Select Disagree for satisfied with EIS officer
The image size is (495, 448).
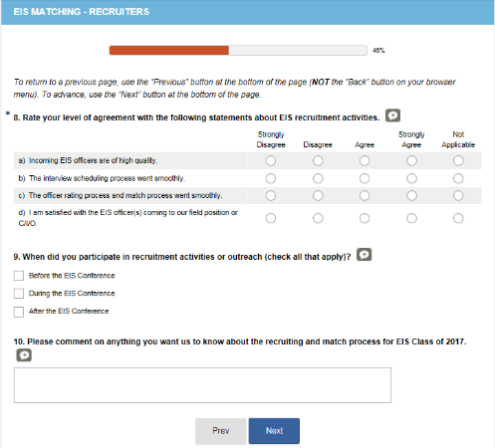coord(318,218)
